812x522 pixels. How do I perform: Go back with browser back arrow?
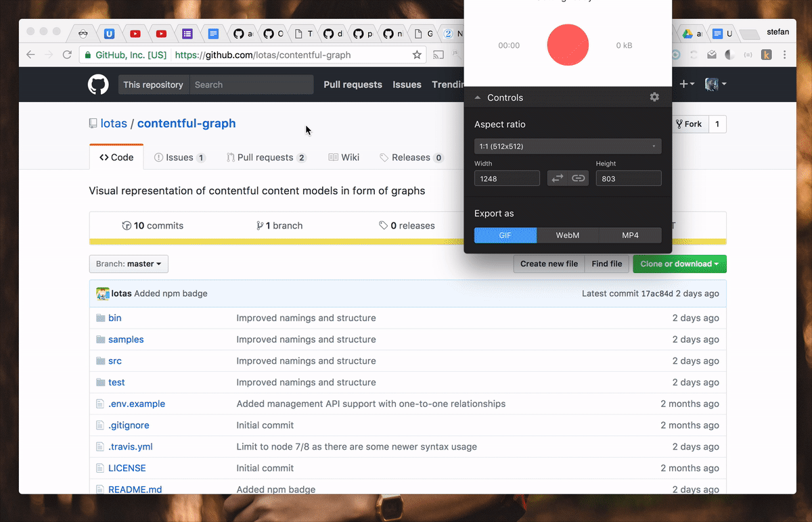30,55
